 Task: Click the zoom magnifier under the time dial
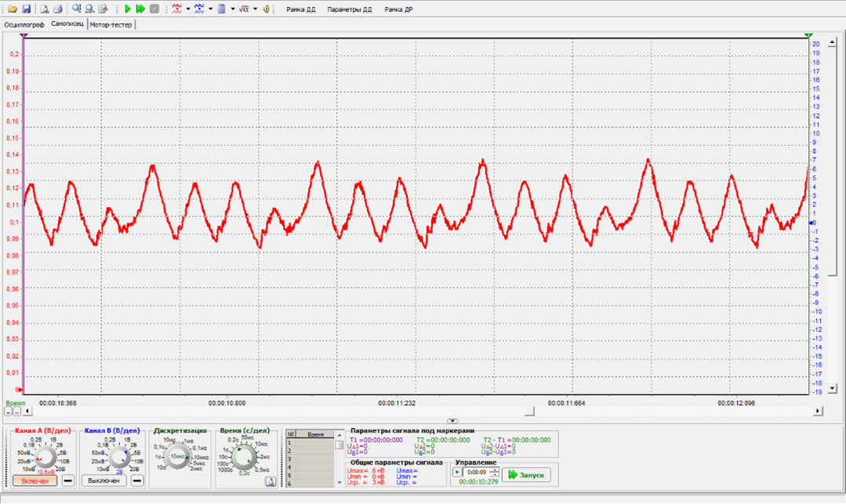pyautogui.click(x=270, y=482)
